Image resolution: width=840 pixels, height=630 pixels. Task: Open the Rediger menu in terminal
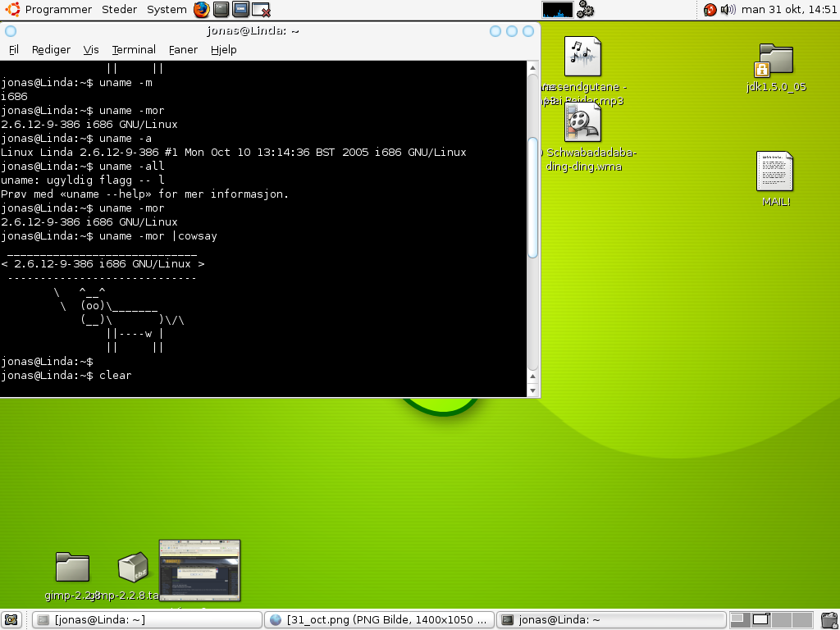pos(51,50)
